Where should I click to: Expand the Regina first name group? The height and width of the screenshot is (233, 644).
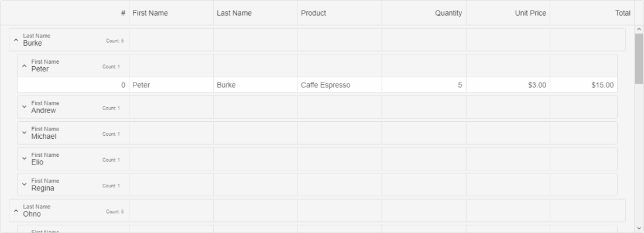pyautogui.click(x=24, y=184)
